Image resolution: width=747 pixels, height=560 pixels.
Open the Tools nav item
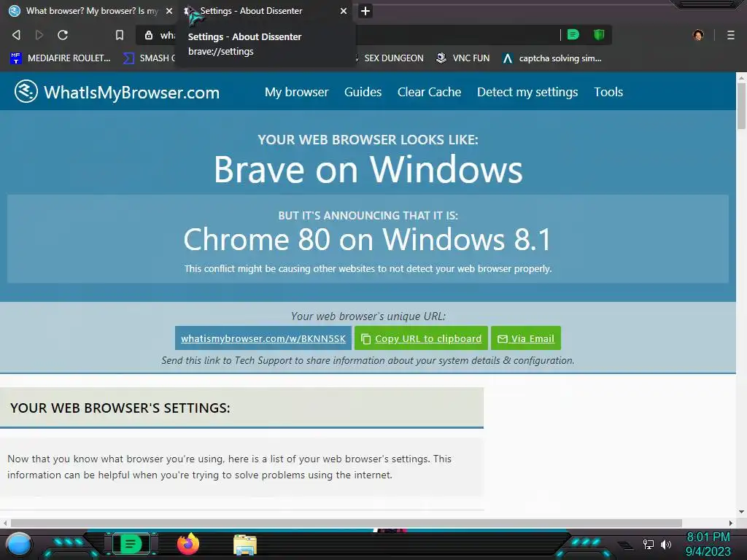tap(608, 92)
